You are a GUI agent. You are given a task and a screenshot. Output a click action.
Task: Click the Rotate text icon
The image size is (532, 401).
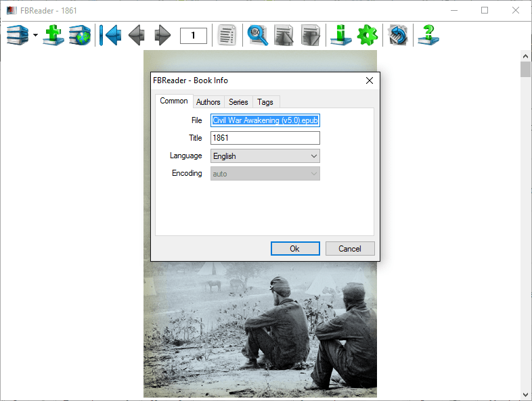397,34
